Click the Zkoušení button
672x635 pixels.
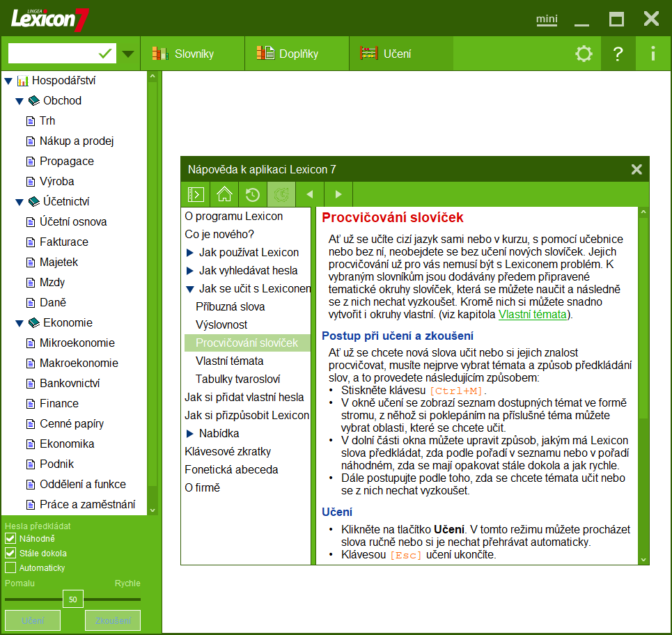pyautogui.click(x=113, y=620)
